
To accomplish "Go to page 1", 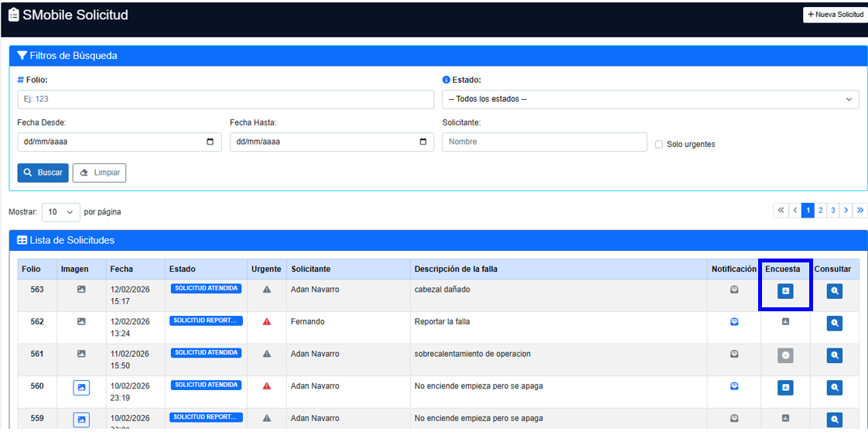I will pyautogui.click(x=808, y=211).
